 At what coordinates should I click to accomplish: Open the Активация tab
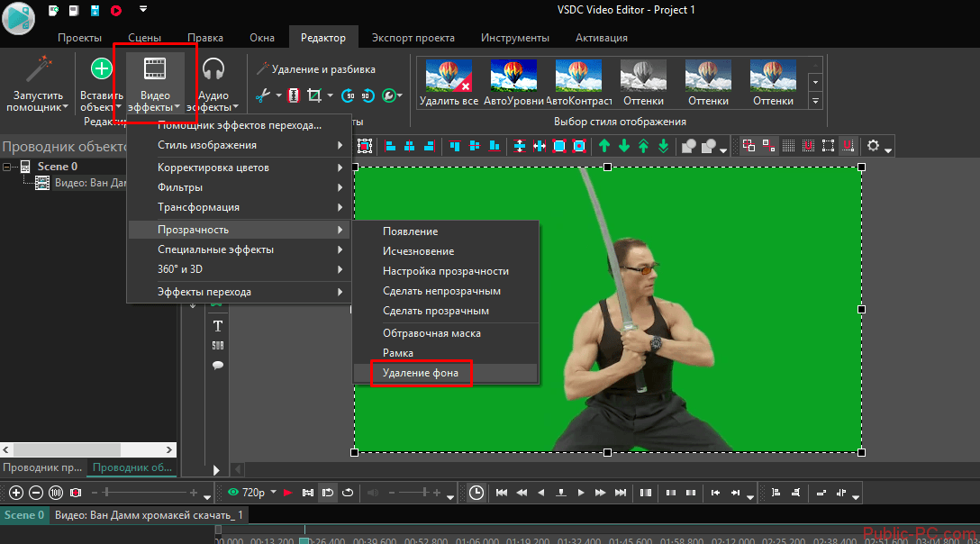pos(602,38)
